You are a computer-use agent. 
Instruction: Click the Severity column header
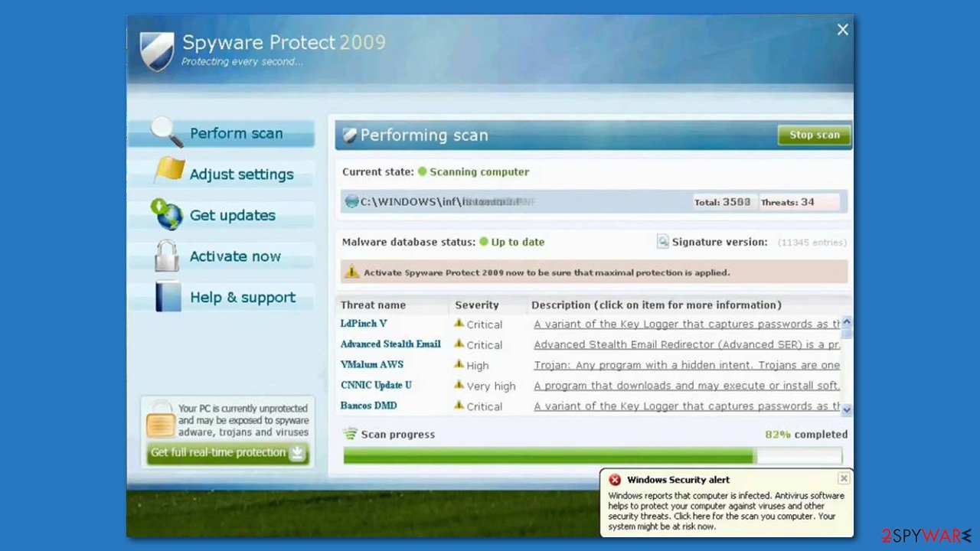(477, 305)
